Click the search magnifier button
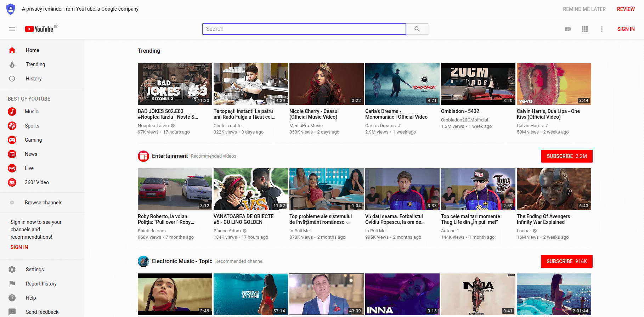Screen dimensions: 644x317 point(417,29)
